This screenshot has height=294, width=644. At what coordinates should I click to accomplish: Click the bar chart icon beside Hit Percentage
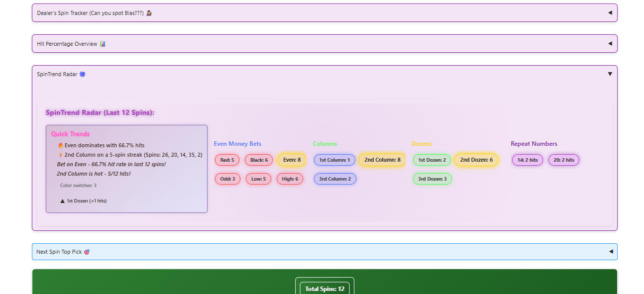(103, 44)
